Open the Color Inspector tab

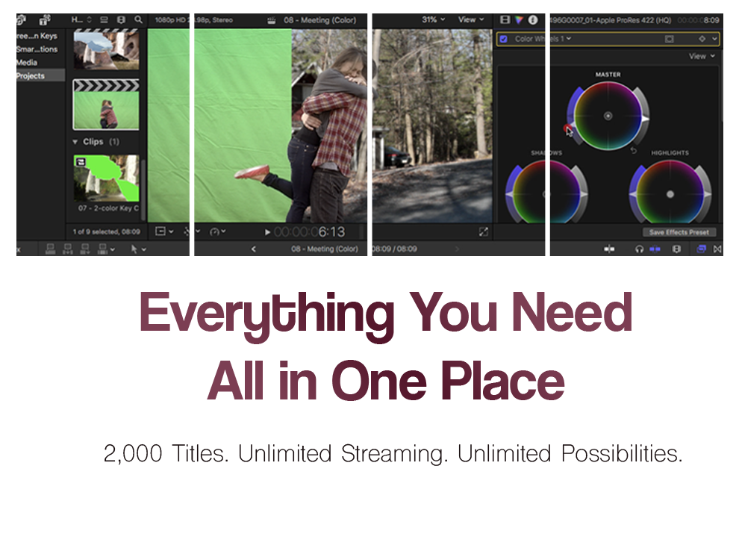pos(519,19)
